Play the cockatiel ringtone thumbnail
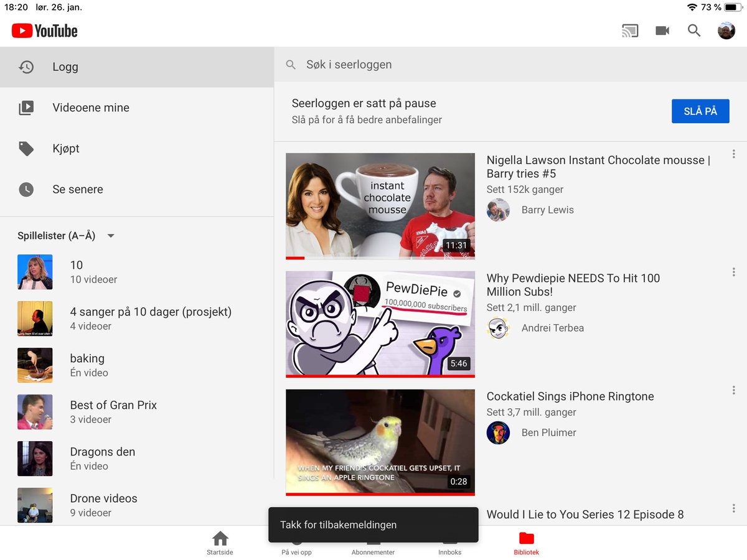Screen dimensions: 747x560 click(380, 442)
